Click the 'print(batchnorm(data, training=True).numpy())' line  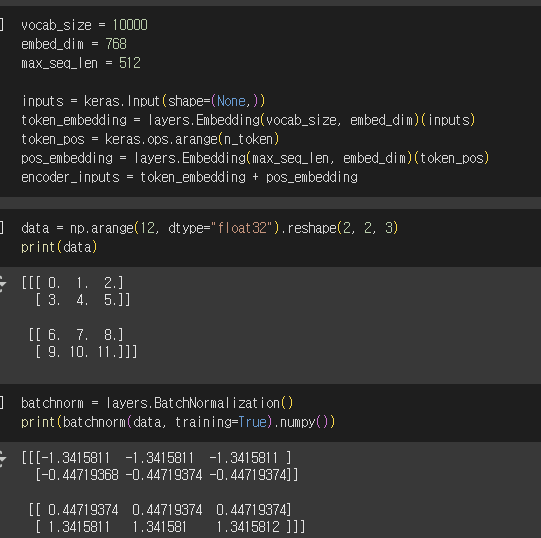(x=178, y=422)
